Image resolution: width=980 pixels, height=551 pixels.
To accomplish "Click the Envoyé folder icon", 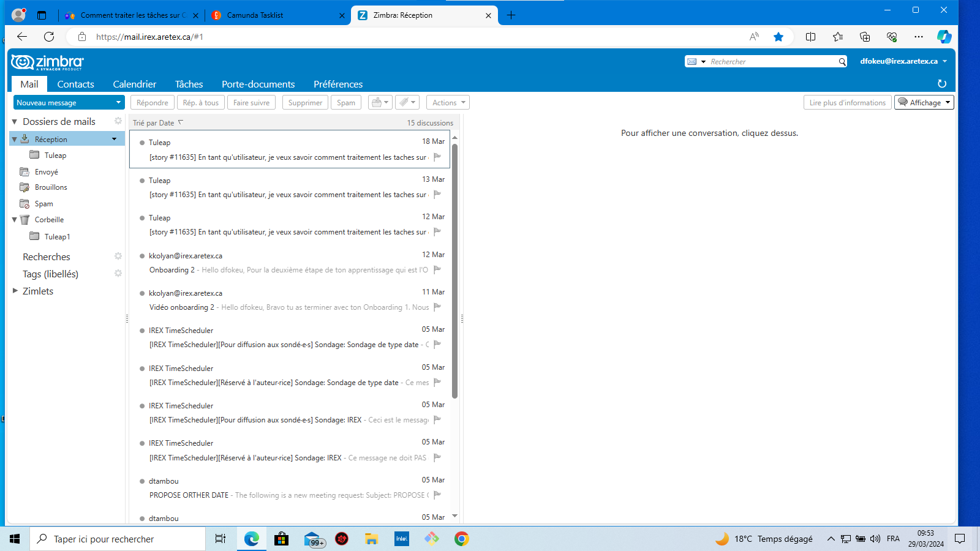I will click(x=24, y=172).
